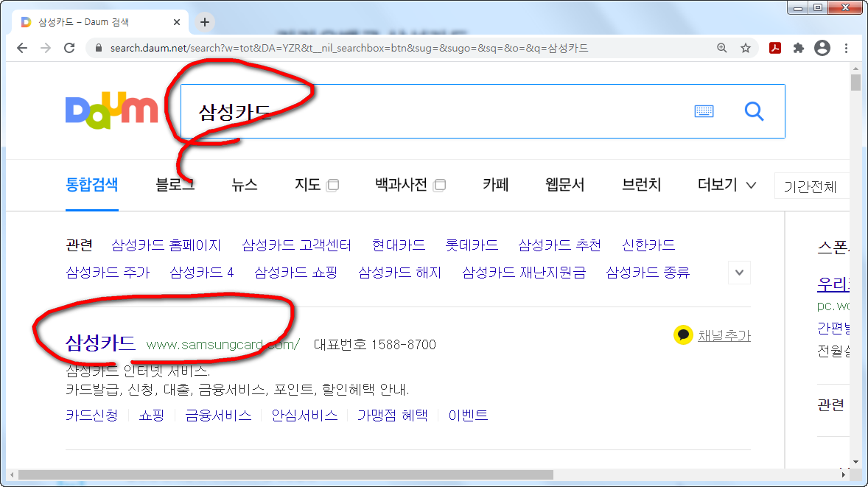Switch to the 블로그 tab
This screenshot has width=868, height=487.
coord(175,184)
